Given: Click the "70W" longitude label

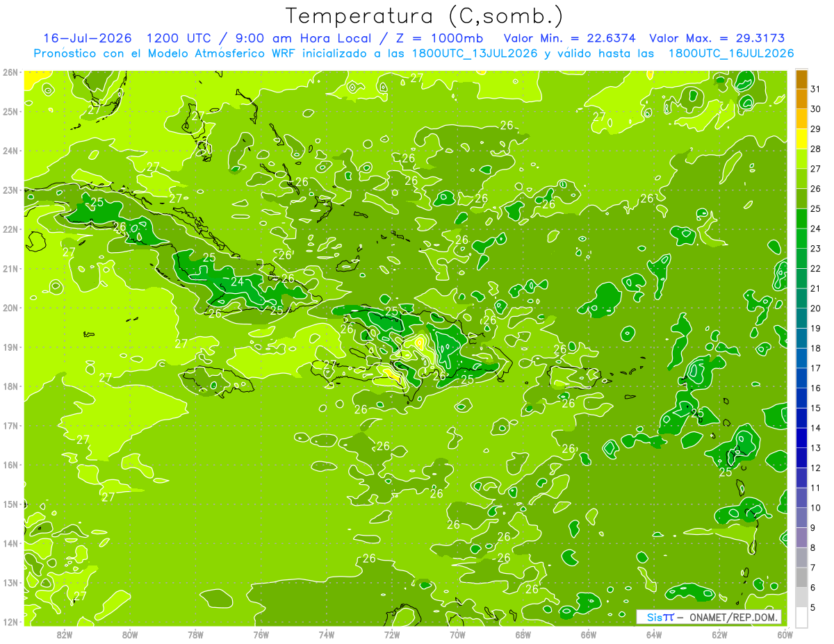Looking at the screenshot, I should click(x=457, y=634).
